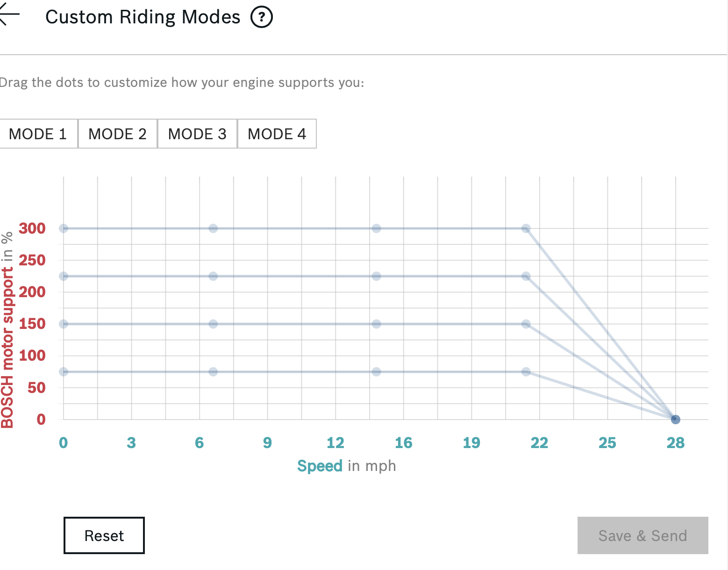Select the 75% line dot near 15 mph
The height and width of the screenshot is (570, 728).
(x=376, y=372)
